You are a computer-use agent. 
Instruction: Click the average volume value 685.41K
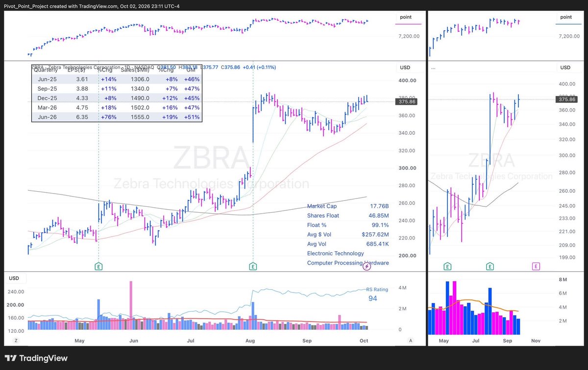pyautogui.click(x=376, y=244)
